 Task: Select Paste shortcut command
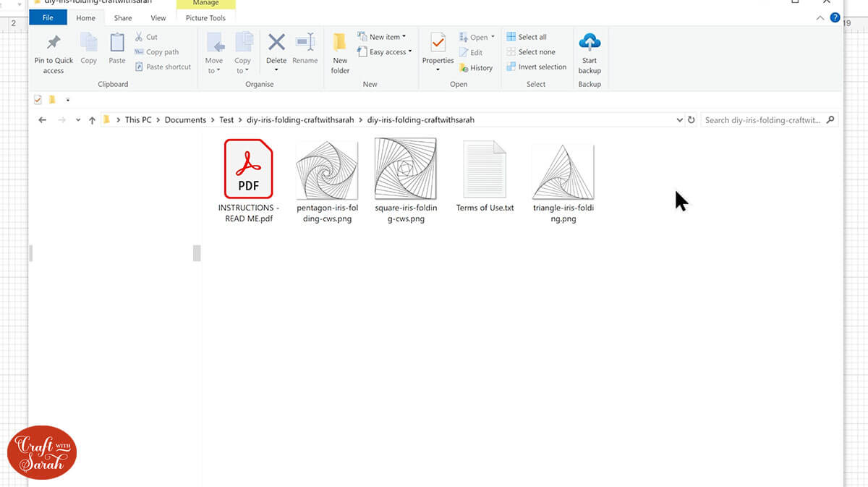[x=163, y=67]
